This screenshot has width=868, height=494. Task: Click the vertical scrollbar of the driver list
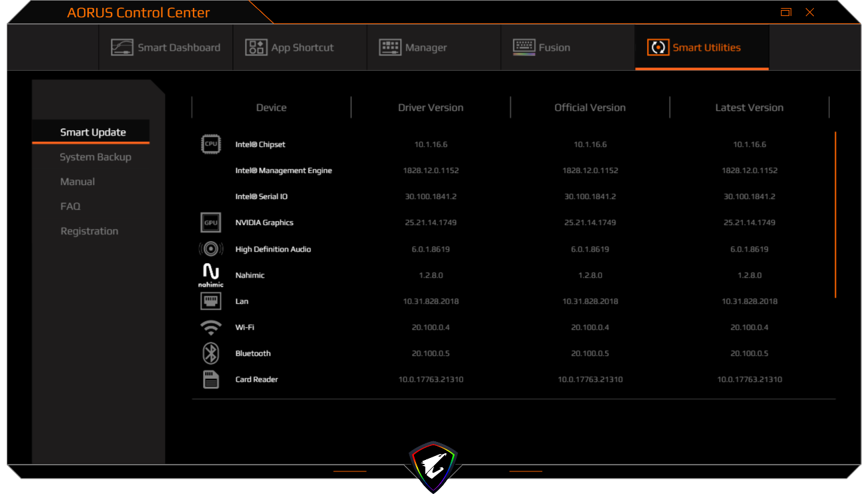pos(835,214)
